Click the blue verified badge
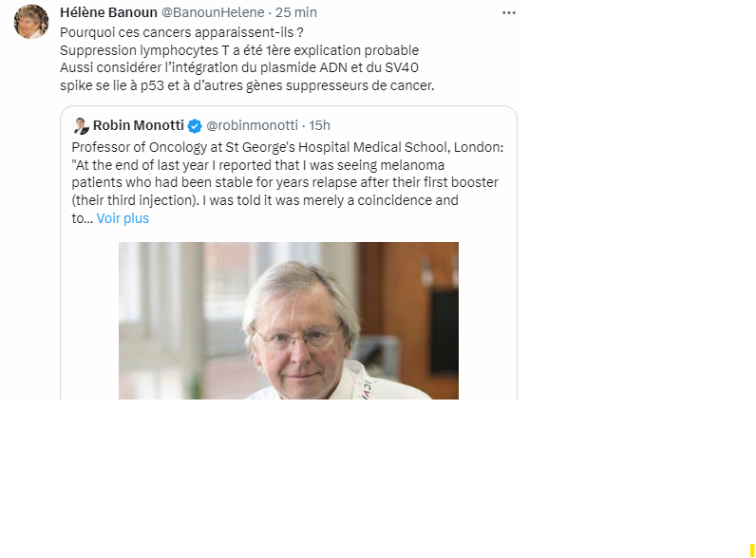Viewport: 756px width, 558px height. point(195,125)
